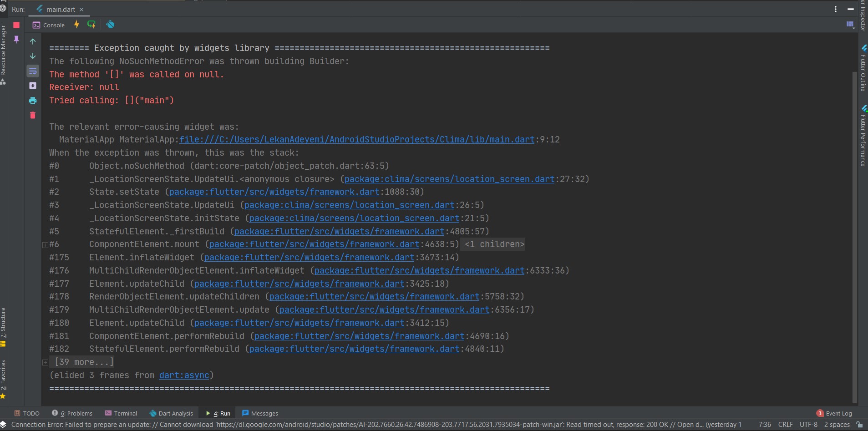
Task: Open the dart:async link
Action: point(184,375)
